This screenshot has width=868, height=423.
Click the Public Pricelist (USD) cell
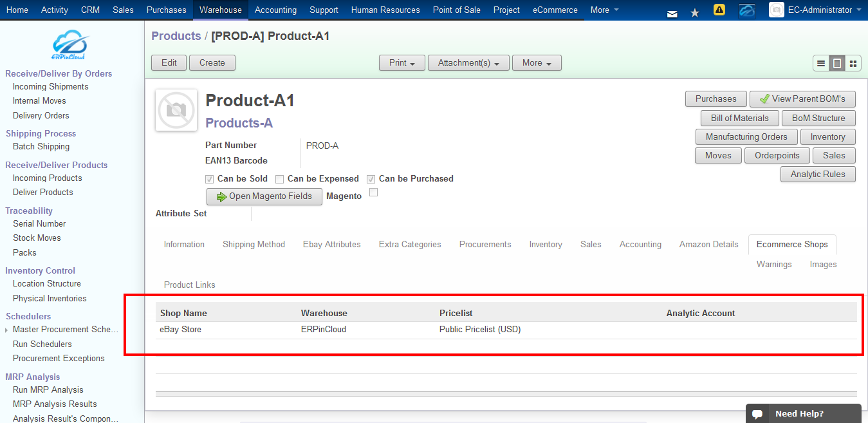click(x=480, y=330)
